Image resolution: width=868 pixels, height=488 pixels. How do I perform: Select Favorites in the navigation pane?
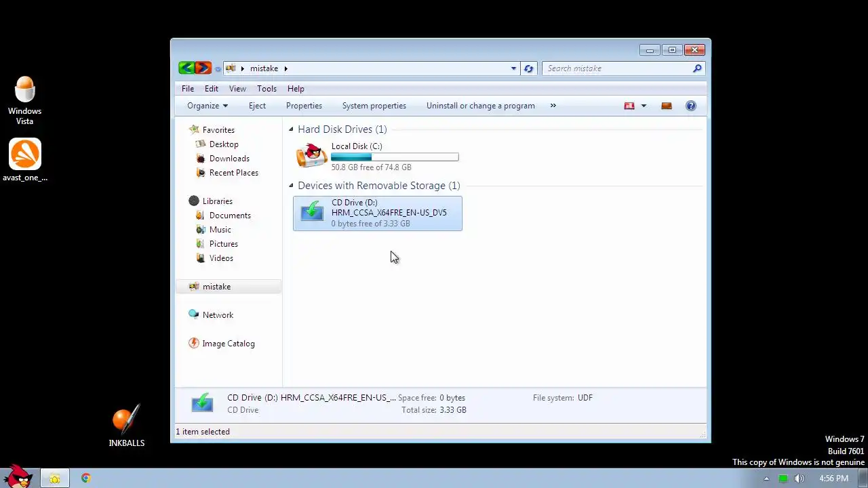(218, 130)
